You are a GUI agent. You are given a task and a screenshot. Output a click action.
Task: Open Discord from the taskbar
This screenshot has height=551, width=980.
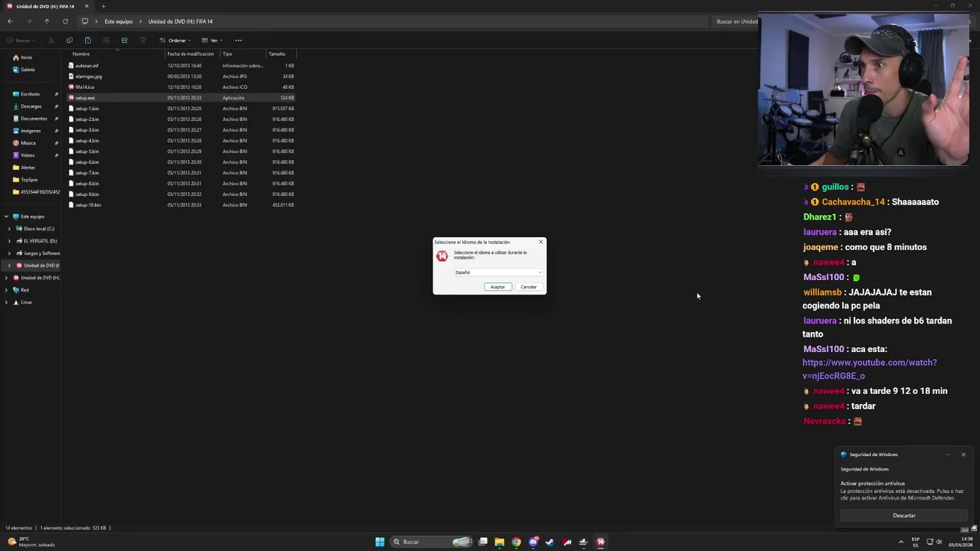(x=533, y=542)
